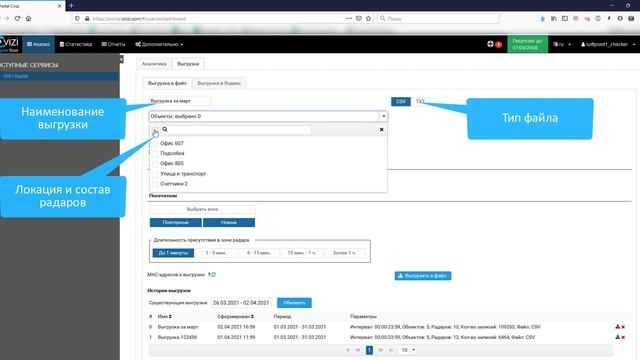Open the browser library icon
The image size is (640, 360).
[x=553, y=18]
